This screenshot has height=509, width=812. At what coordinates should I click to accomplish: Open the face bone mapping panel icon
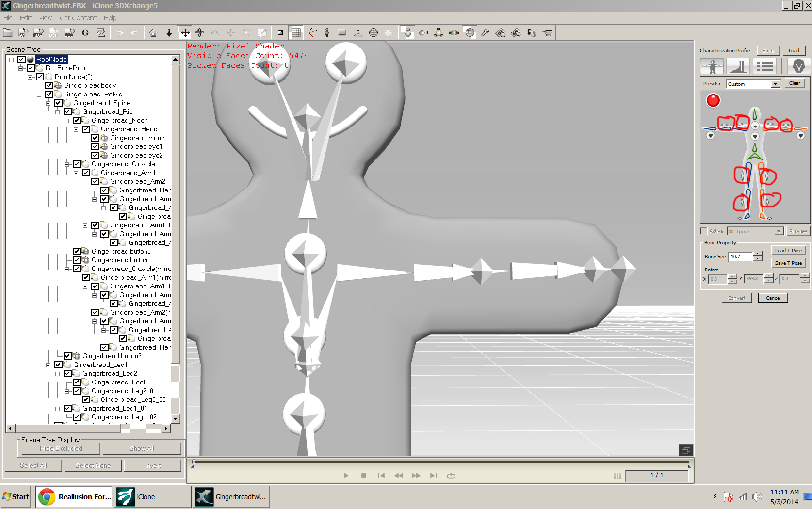click(x=798, y=66)
